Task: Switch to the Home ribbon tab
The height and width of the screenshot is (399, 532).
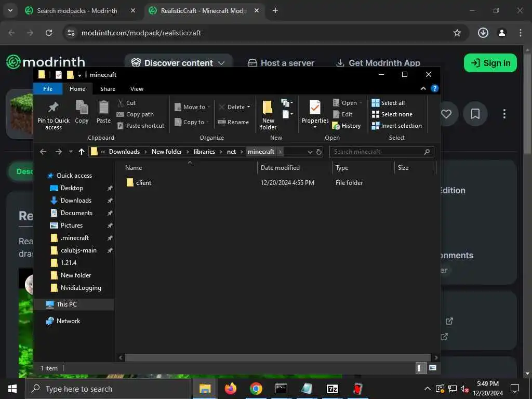Action: [x=77, y=89]
